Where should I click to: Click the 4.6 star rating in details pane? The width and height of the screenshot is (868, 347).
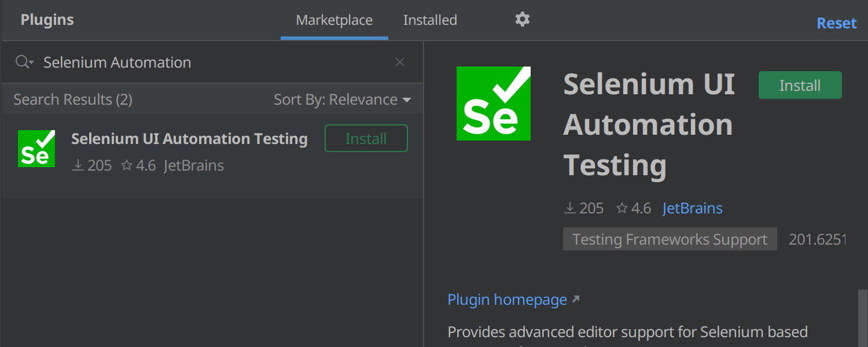[634, 208]
